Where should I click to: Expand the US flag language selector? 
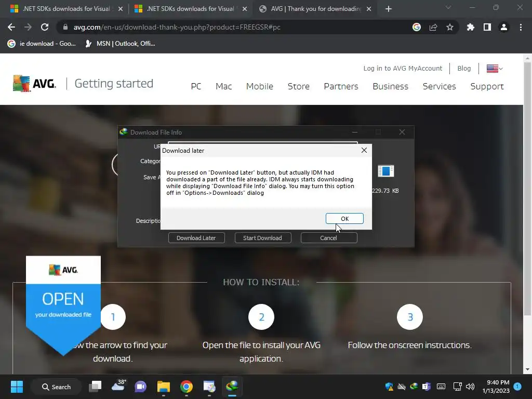point(495,69)
